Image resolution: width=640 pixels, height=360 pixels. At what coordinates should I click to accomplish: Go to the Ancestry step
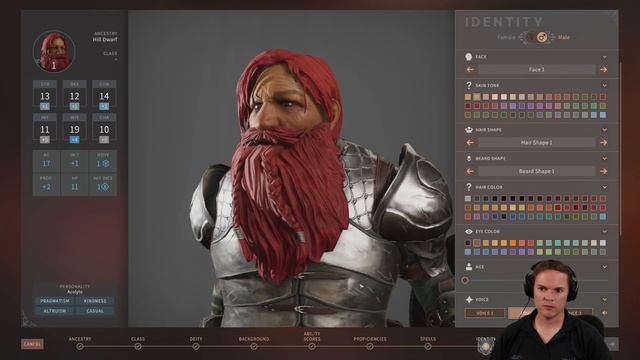coord(80,347)
